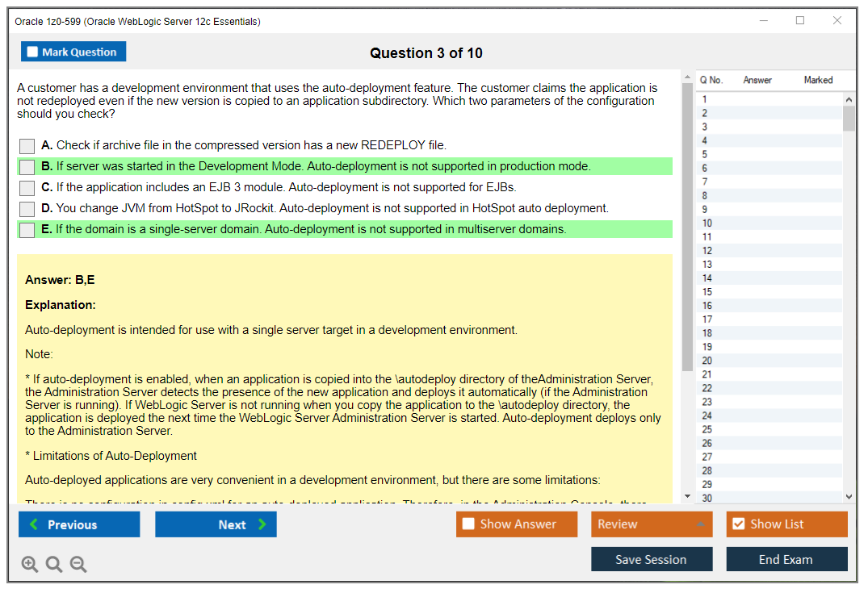Advance to the Next question
868x593 pixels.
pos(216,524)
